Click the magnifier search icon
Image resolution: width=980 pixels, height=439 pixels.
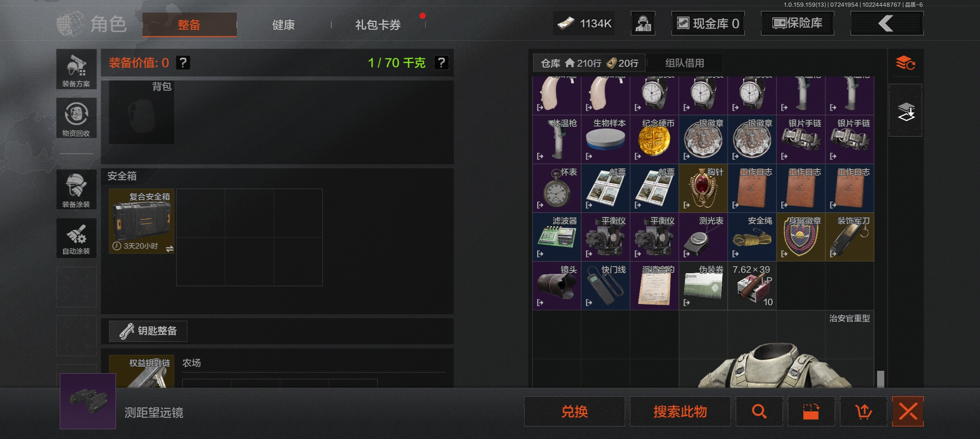tap(759, 411)
